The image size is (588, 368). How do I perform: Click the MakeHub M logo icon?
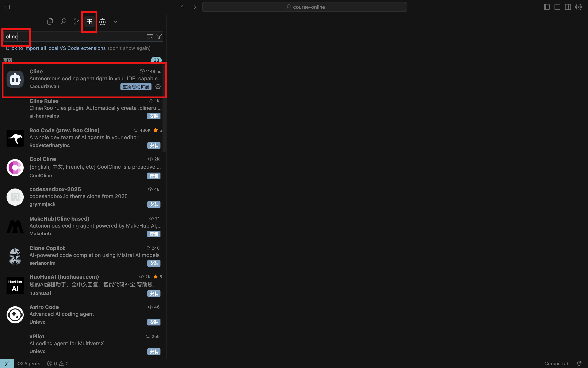[15, 227]
